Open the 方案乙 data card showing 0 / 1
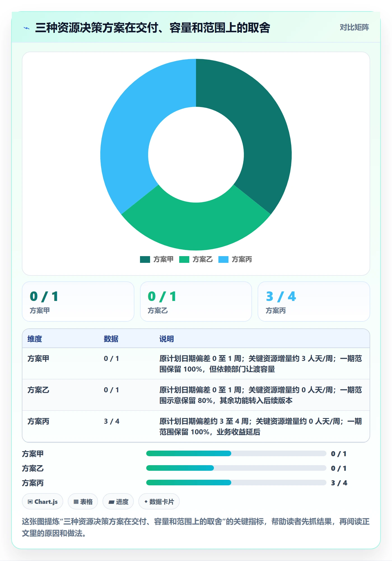Image resolution: width=392 pixels, height=561 pixels. 196,302
